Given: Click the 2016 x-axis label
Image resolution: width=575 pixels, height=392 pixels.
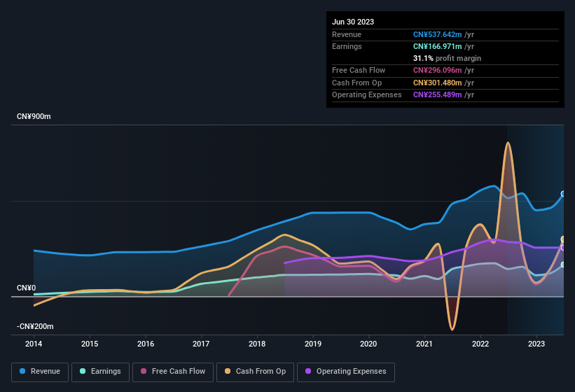Looking at the screenshot, I should pos(146,344).
